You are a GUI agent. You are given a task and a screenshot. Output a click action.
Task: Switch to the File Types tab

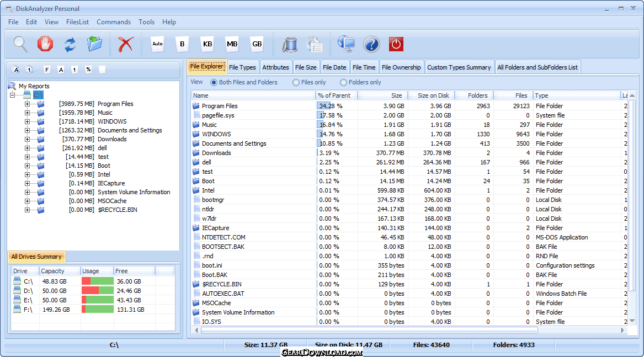(x=242, y=67)
